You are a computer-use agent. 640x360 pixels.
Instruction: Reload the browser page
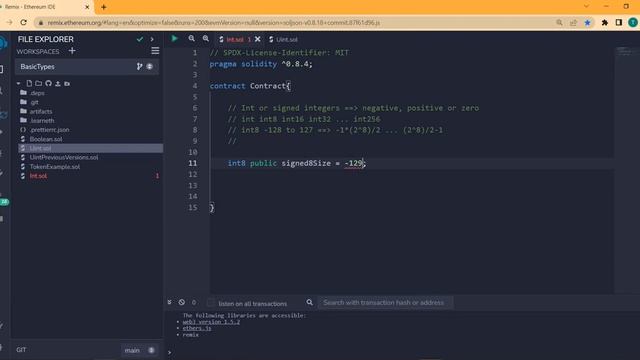(x=24, y=22)
